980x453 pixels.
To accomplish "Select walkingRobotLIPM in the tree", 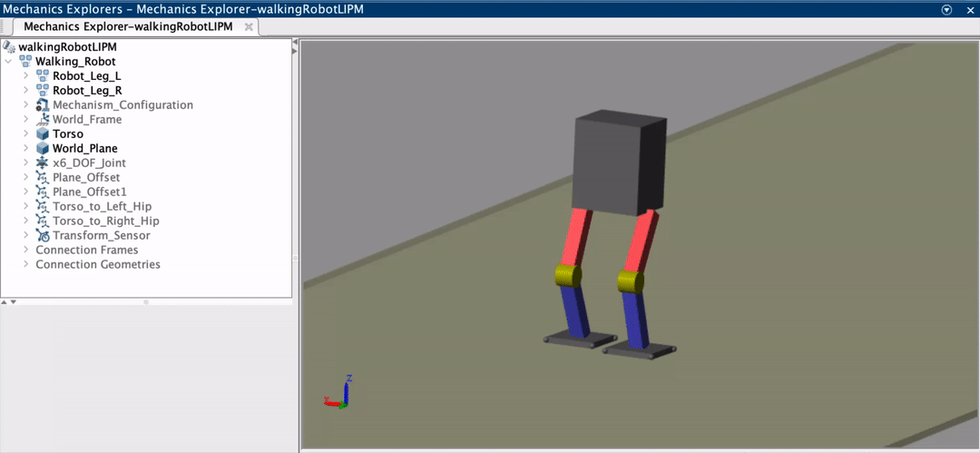I will [67, 47].
